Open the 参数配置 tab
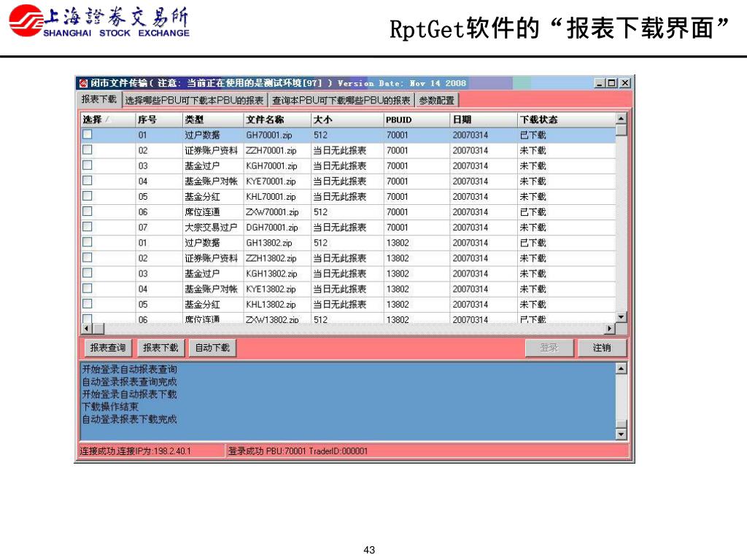 [437, 100]
